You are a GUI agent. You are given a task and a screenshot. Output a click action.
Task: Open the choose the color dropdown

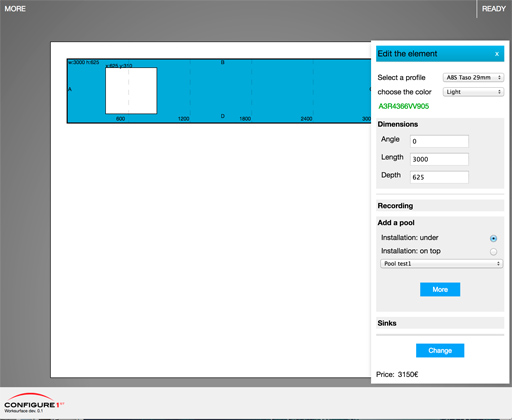473,92
